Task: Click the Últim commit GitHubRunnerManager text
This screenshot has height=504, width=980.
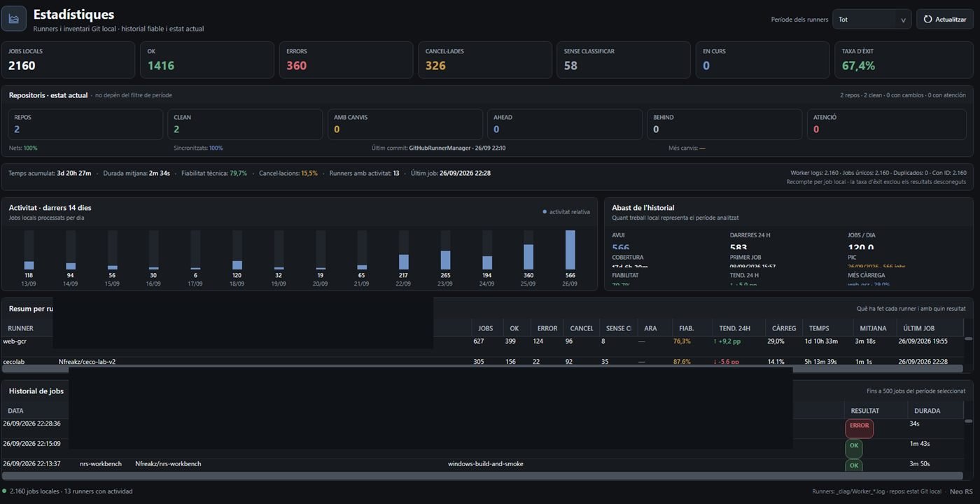Action: click(438, 148)
